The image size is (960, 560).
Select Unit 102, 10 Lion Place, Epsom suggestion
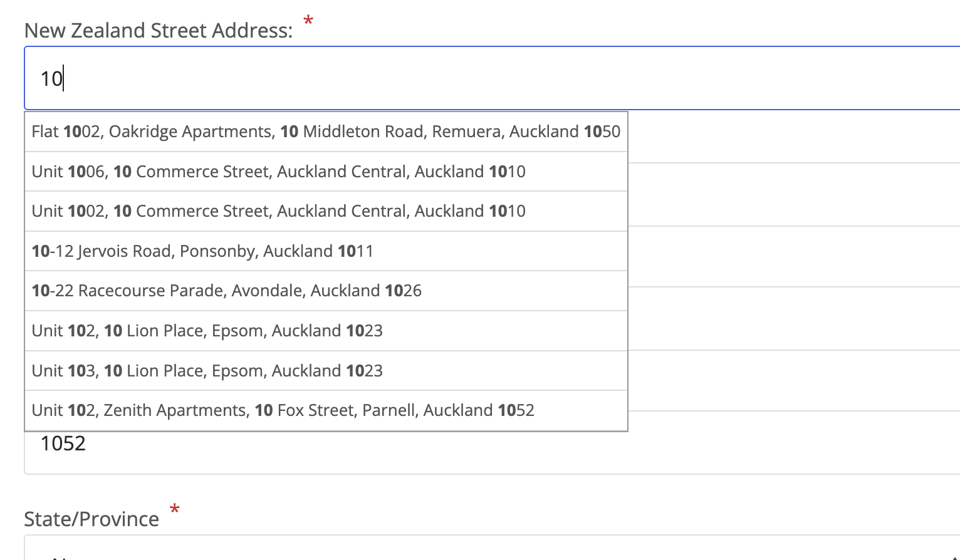point(326,331)
